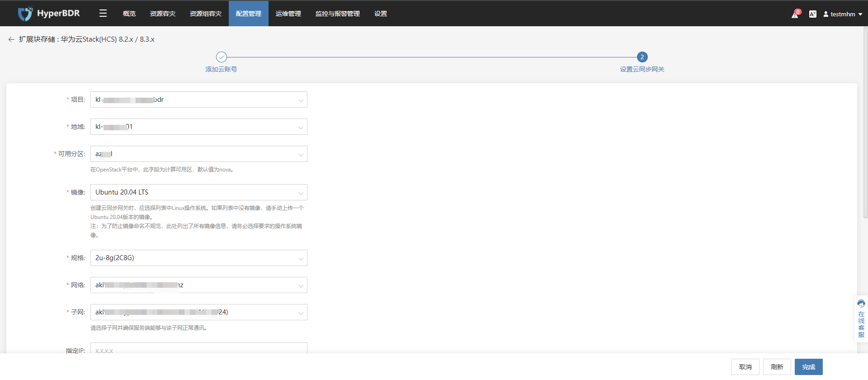Go to the 概览 overview menu
The width and height of the screenshot is (868, 380).
click(129, 14)
